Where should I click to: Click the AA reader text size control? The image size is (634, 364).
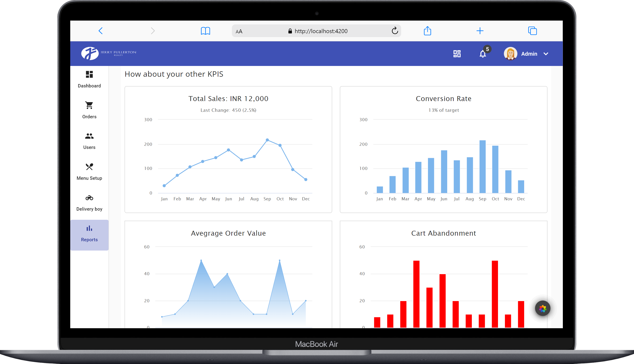239,31
